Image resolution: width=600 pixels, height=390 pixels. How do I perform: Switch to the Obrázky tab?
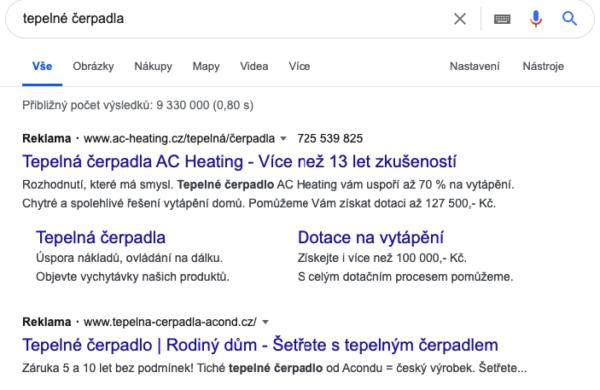[x=93, y=66]
